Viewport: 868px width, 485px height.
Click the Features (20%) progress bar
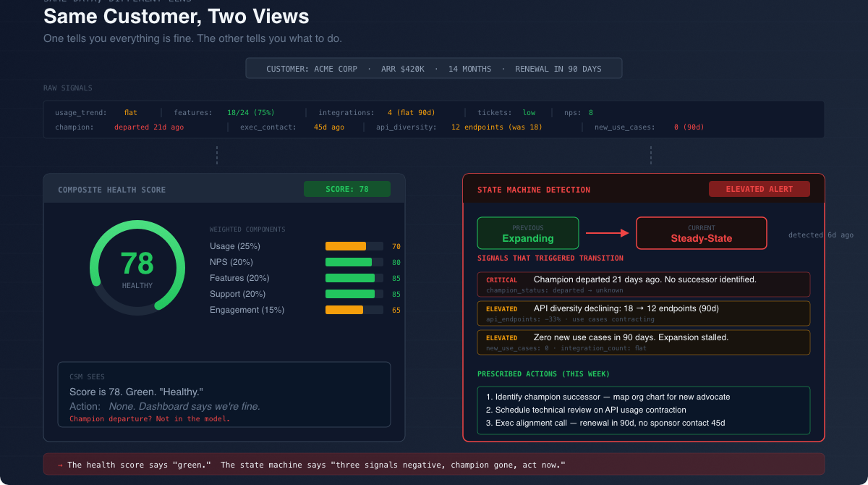point(354,278)
